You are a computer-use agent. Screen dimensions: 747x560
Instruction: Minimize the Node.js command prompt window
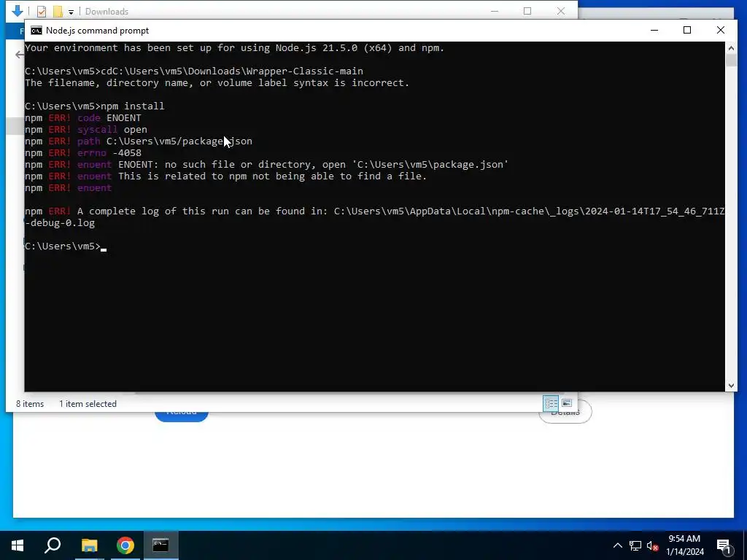point(654,30)
